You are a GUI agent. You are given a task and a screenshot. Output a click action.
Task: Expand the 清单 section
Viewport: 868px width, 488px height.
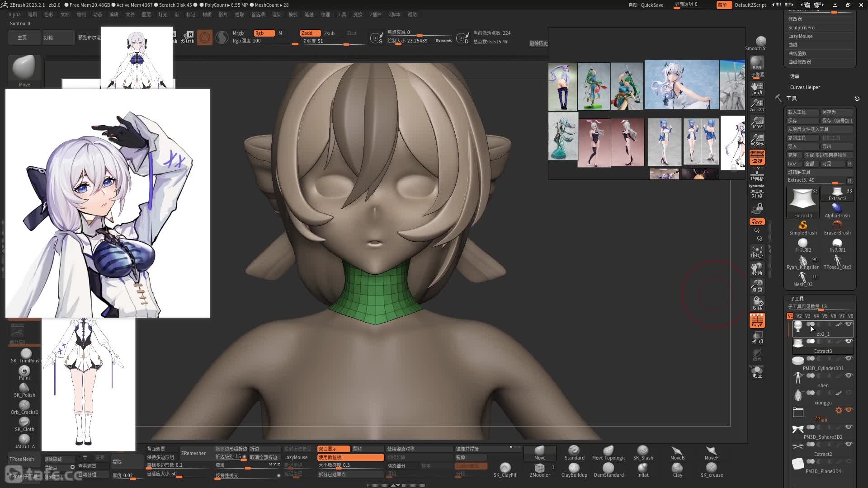point(794,76)
